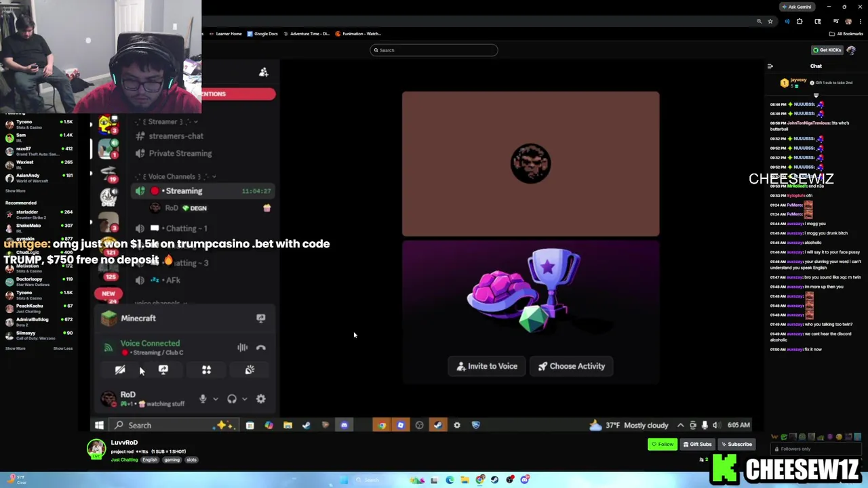Open the Ask Gemini button

coord(797,7)
